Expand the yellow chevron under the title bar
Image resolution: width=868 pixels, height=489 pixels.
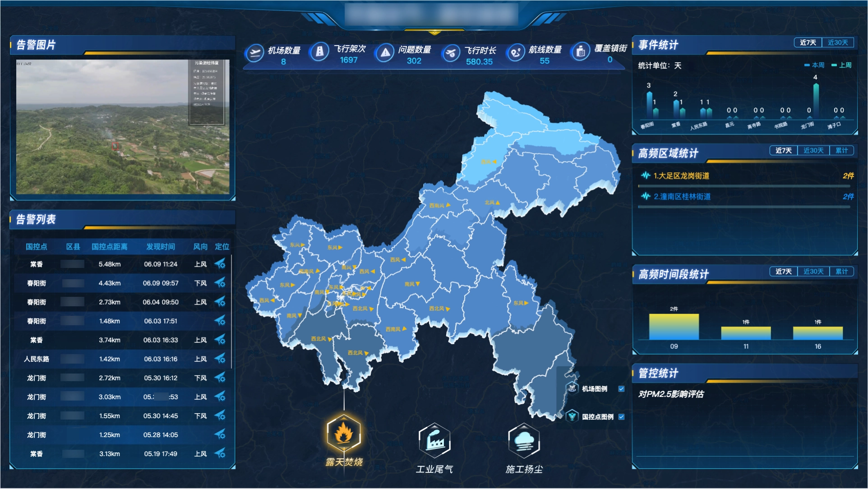434,32
